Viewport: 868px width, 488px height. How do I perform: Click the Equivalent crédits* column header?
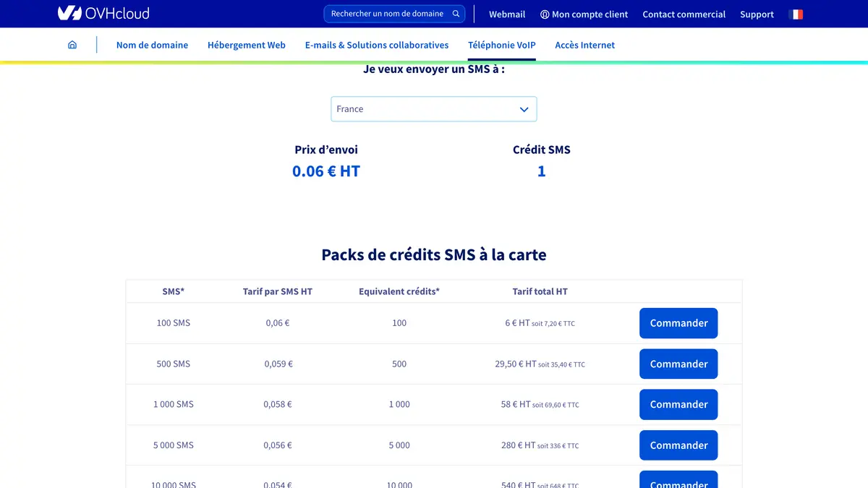coord(399,291)
